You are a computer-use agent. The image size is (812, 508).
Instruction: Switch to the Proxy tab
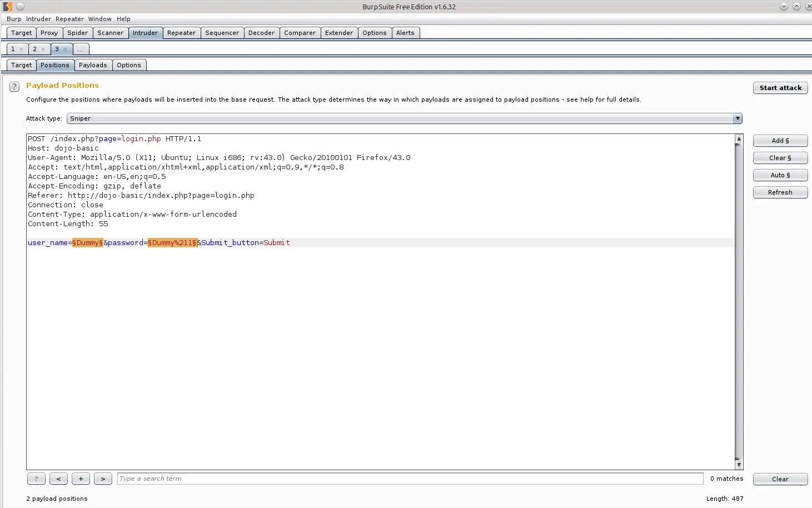coord(49,33)
